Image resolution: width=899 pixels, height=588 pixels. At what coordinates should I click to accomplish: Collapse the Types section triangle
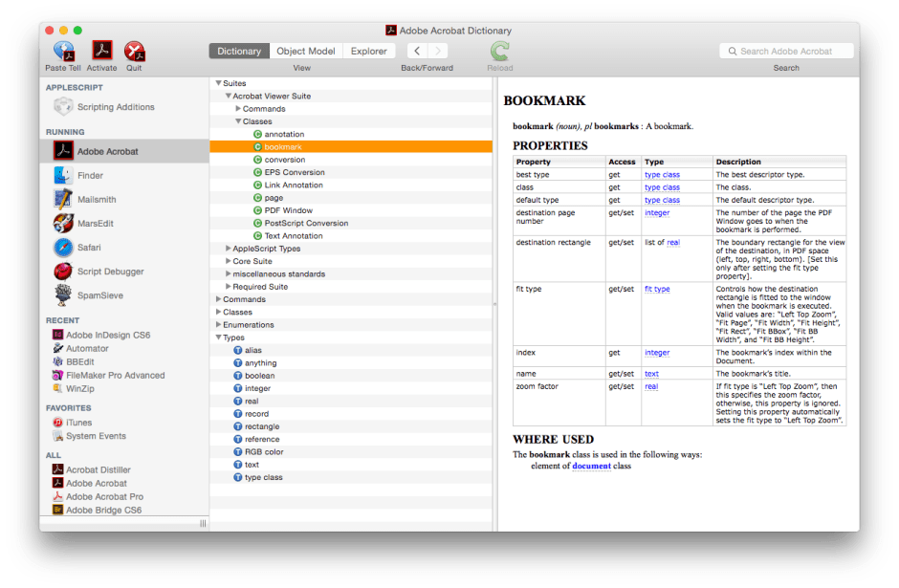pyautogui.click(x=218, y=337)
